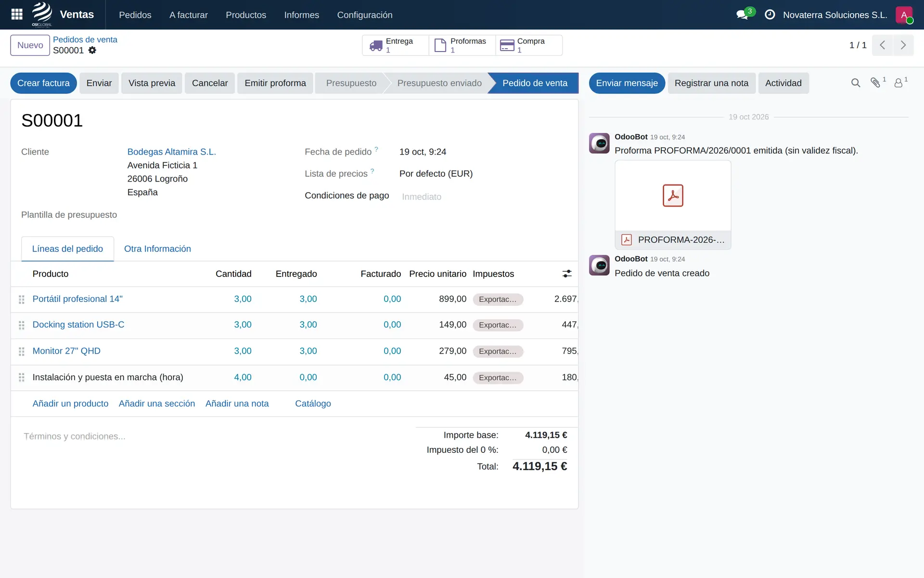The width and height of the screenshot is (924, 578).
Task: Go to the previous record arrow
Action: point(882,45)
